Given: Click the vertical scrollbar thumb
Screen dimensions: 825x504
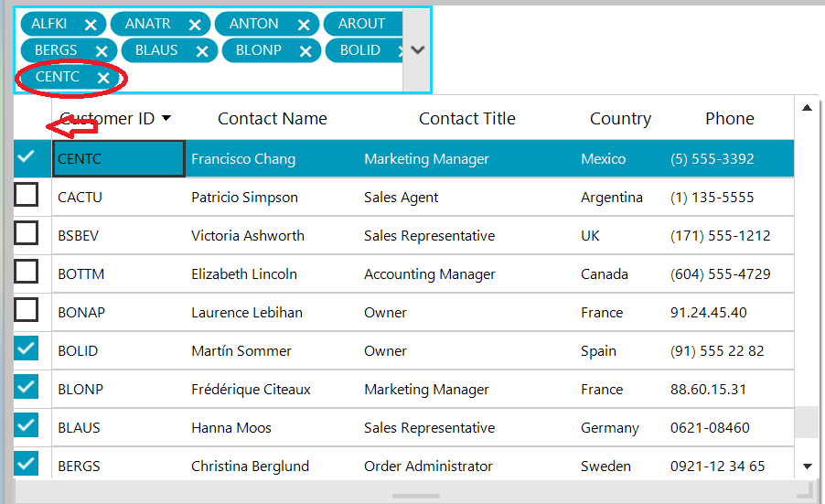Looking at the screenshot, I should (x=806, y=423).
